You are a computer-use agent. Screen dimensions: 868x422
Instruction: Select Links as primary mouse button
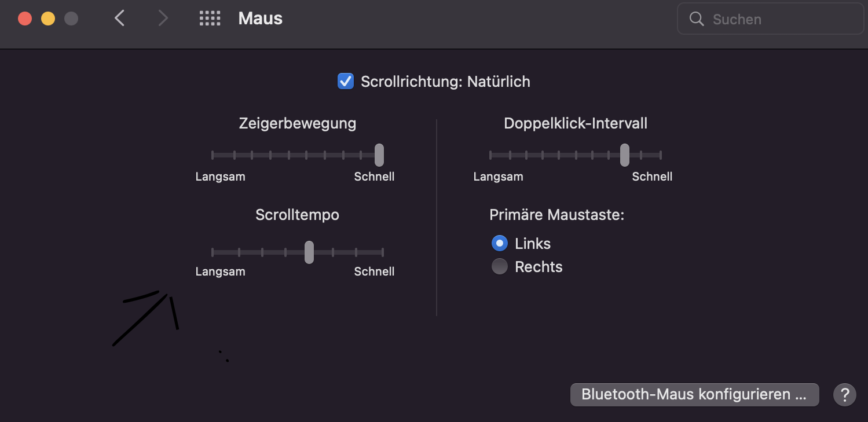click(500, 243)
